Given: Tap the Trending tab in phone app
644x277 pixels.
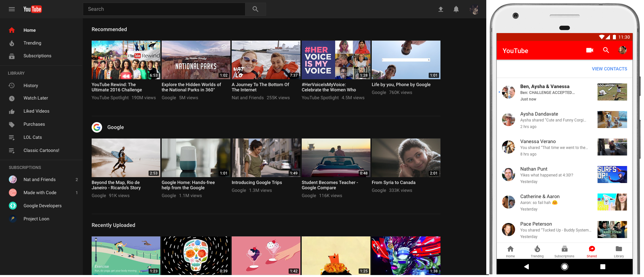Looking at the screenshot, I should click(x=537, y=251).
